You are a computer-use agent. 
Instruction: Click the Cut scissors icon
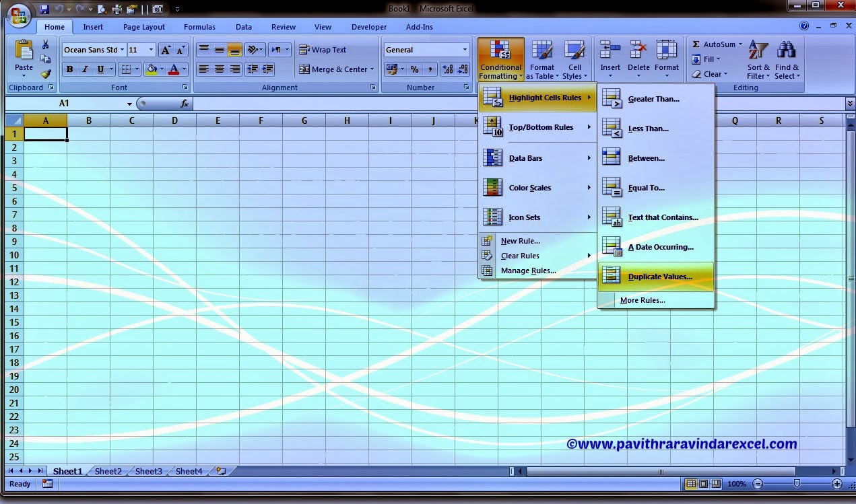click(x=46, y=44)
